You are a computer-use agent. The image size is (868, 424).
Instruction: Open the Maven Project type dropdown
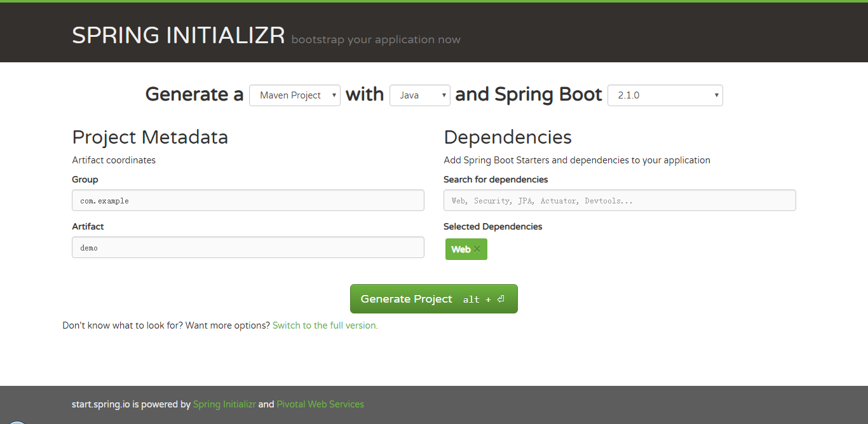(x=295, y=95)
